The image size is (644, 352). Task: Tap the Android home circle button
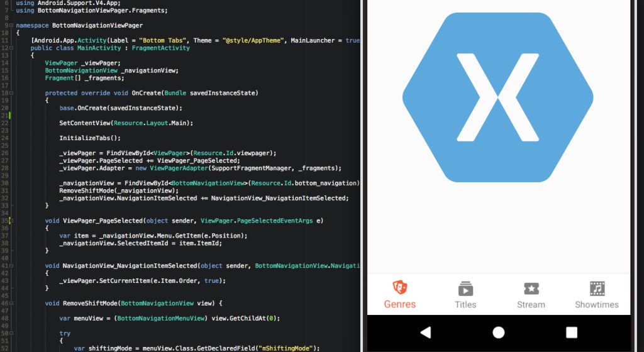pyautogui.click(x=499, y=333)
